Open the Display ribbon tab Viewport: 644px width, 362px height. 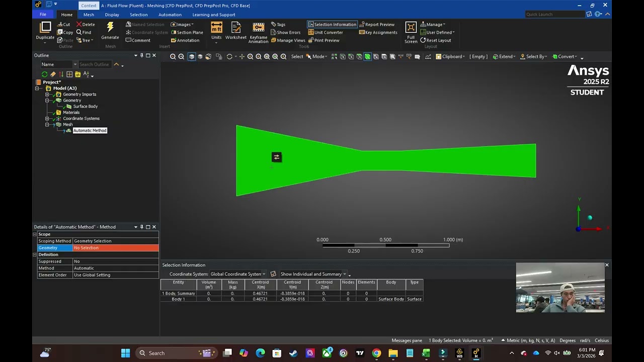pyautogui.click(x=112, y=15)
